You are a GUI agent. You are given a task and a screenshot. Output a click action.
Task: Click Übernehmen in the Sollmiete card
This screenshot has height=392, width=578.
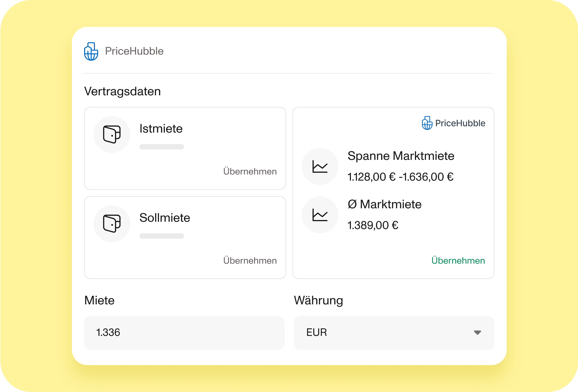click(250, 260)
